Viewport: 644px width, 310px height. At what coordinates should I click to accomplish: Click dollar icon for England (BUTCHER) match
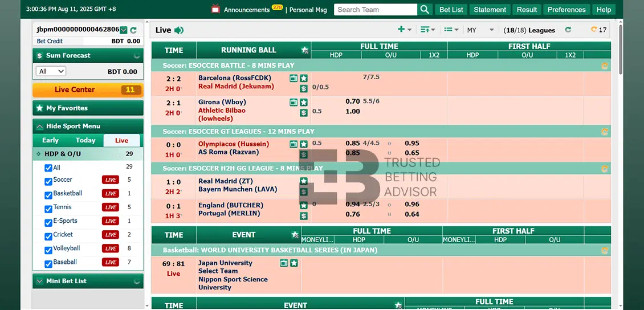pos(304,215)
